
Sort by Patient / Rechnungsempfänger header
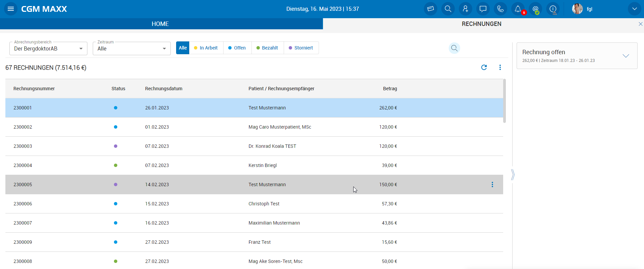[x=281, y=89]
